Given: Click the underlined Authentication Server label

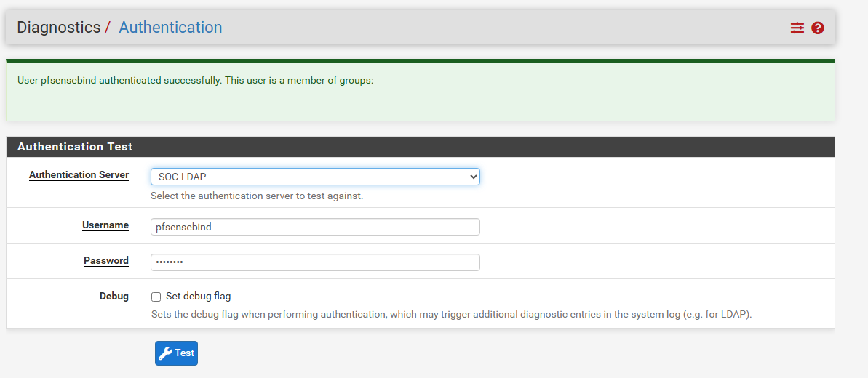Looking at the screenshot, I should click(x=79, y=175).
